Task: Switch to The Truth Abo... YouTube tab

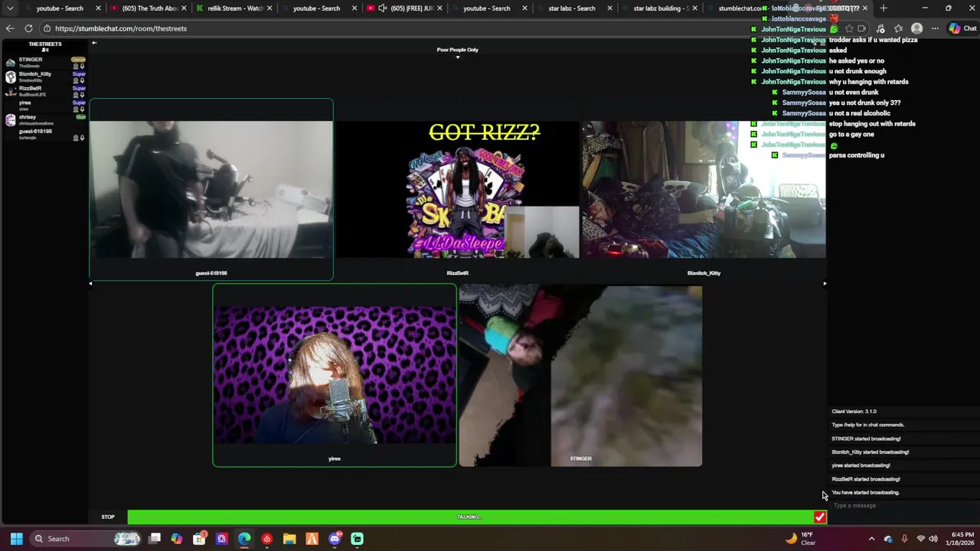Action: pyautogui.click(x=149, y=8)
